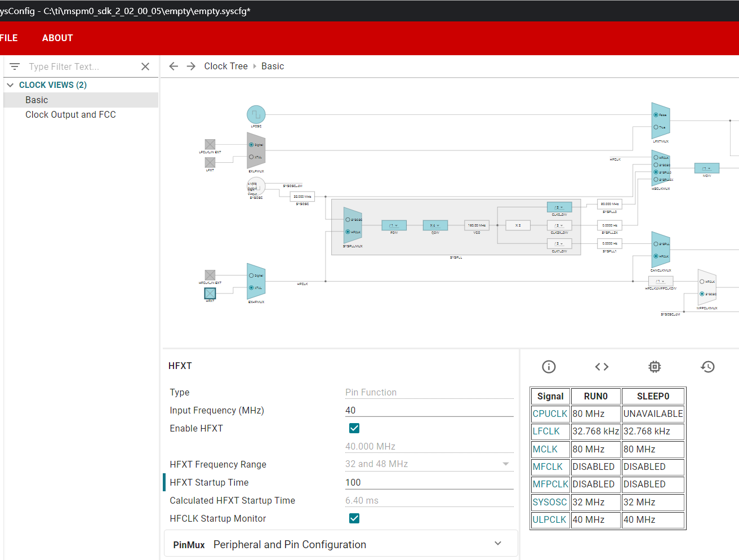Toggle the HFCLK Startup Monitor checkbox
The width and height of the screenshot is (739, 560).
(354, 518)
